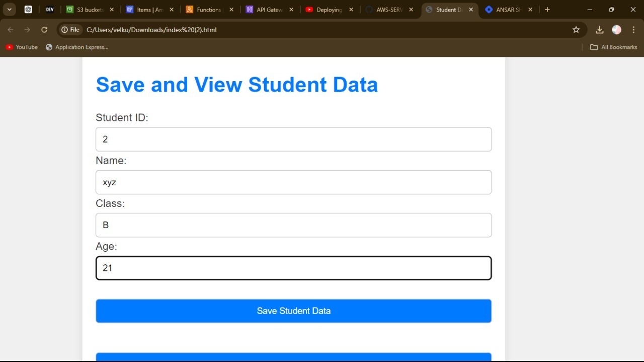Open the API Gateway tab

tap(270, 10)
